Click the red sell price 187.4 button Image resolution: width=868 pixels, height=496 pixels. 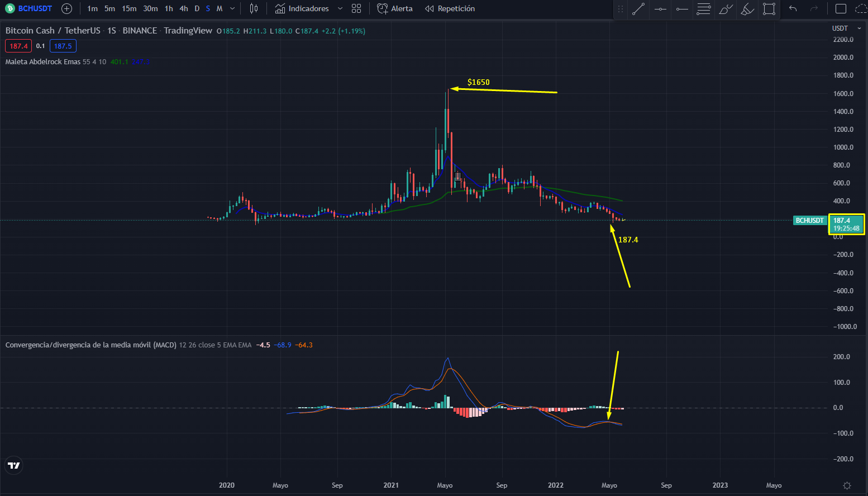point(18,46)
